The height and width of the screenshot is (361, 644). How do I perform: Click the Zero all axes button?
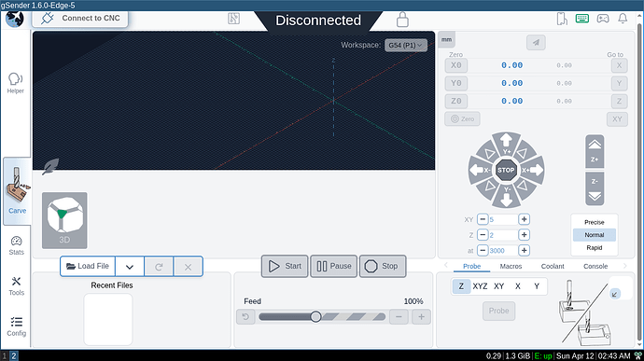[x=462, y=119]
